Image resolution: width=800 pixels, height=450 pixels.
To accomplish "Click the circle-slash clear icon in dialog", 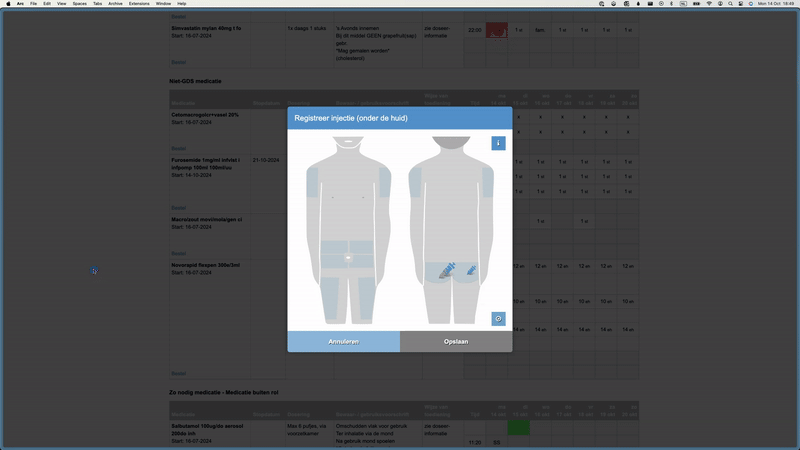I will [x=498, y=319].
